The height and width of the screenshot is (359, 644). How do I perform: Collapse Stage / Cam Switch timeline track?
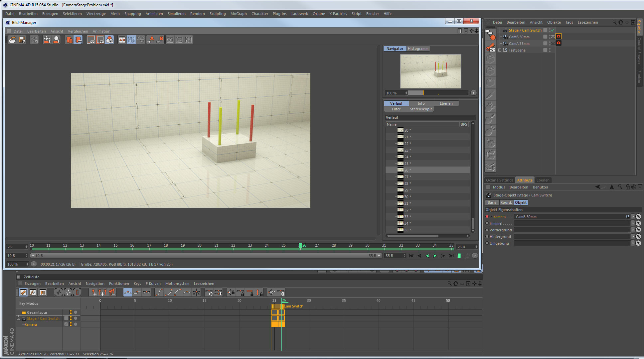pyautogui.click(x=19, y=318)
